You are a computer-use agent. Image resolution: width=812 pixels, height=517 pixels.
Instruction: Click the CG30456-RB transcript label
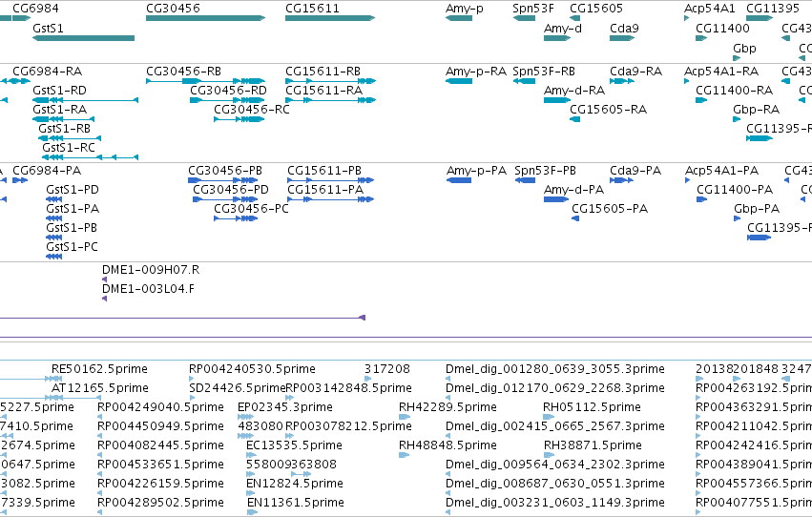pyautogui.click(x=184, y=72)
